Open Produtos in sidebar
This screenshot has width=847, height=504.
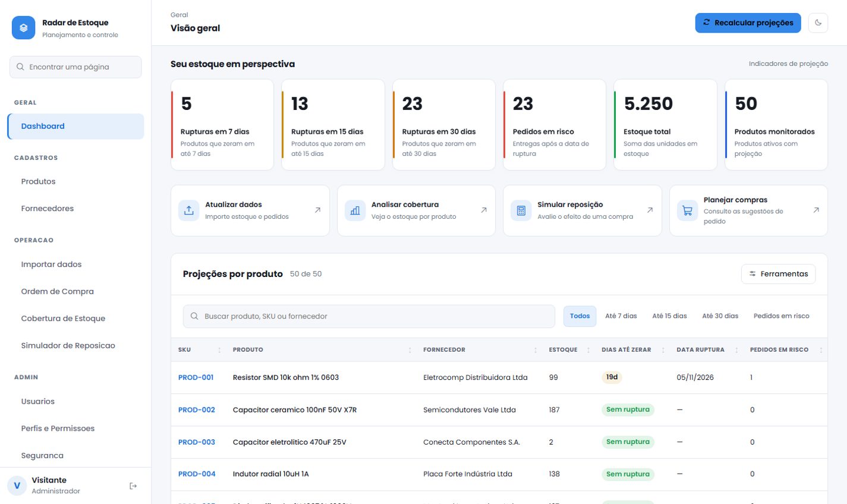75,181
